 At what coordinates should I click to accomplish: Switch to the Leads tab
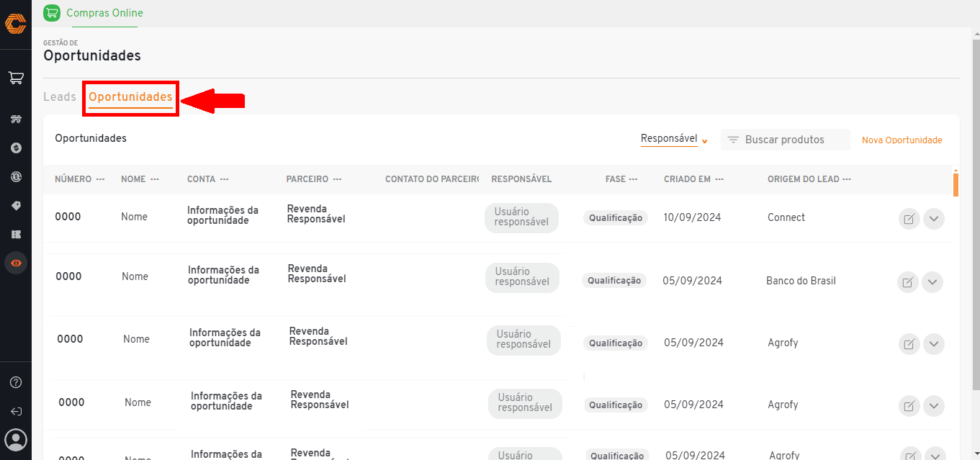point(60,97)
